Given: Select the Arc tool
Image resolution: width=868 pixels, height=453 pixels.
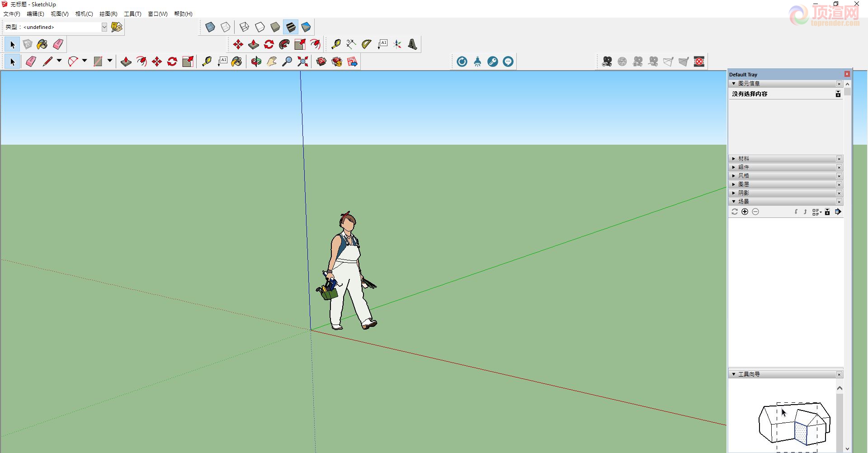Looking at the screenshot, I should click(73, 61).
